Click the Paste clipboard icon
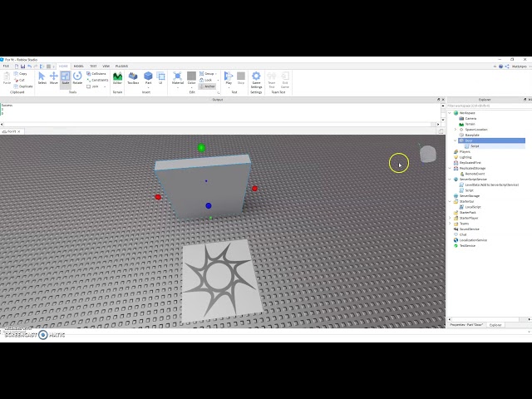532x399 pixels. (x=7, y=78)
